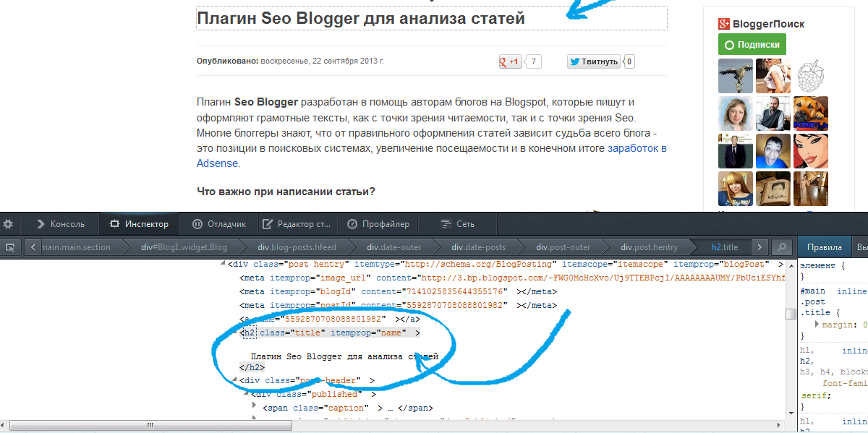Screen dimensions: 868x433
Task: Select the Правила sidebar tab
Action: 825,247
